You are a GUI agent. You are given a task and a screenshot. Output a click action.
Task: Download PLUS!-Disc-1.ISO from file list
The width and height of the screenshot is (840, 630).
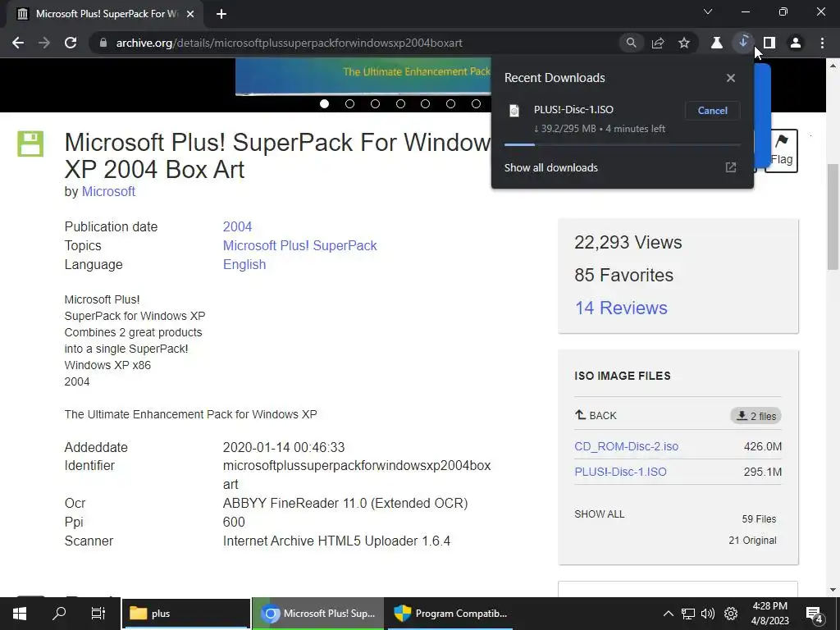click(x=620, y=472)
